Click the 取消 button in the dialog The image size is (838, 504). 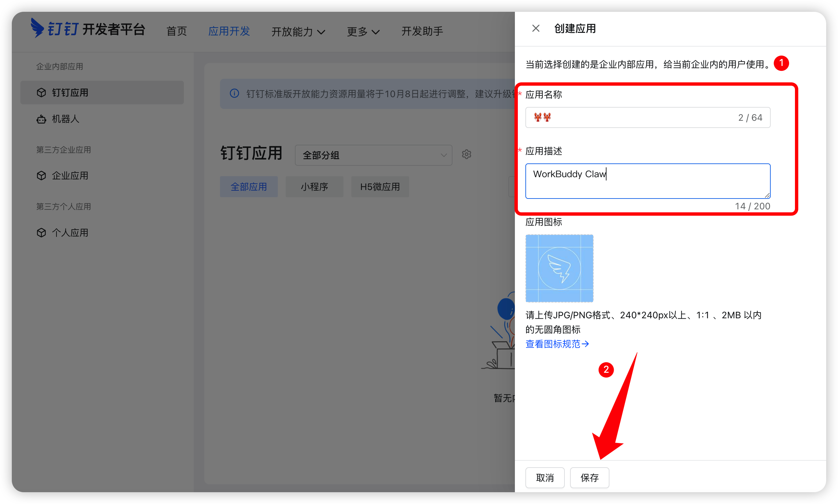tap(544, 477)
